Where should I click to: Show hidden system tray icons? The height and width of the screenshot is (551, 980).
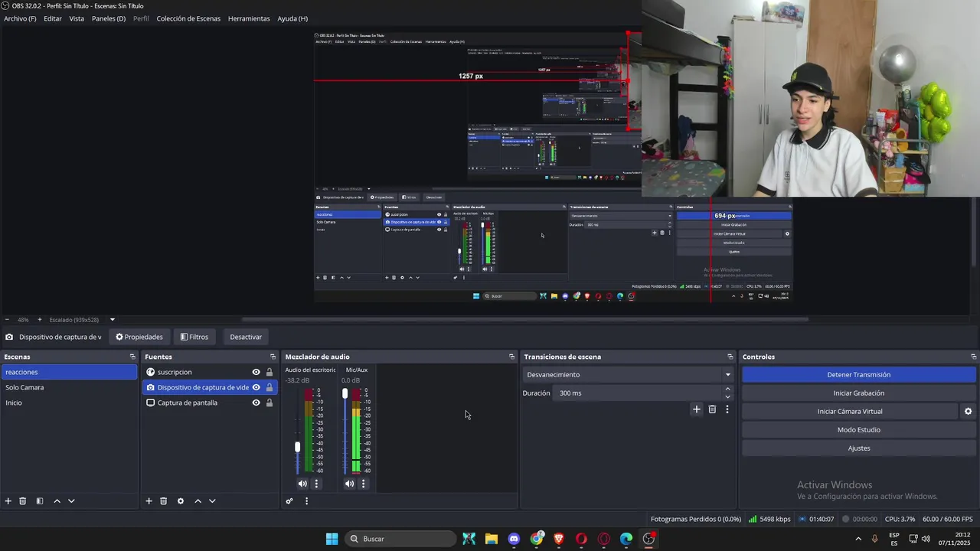(x=857, y=539)
